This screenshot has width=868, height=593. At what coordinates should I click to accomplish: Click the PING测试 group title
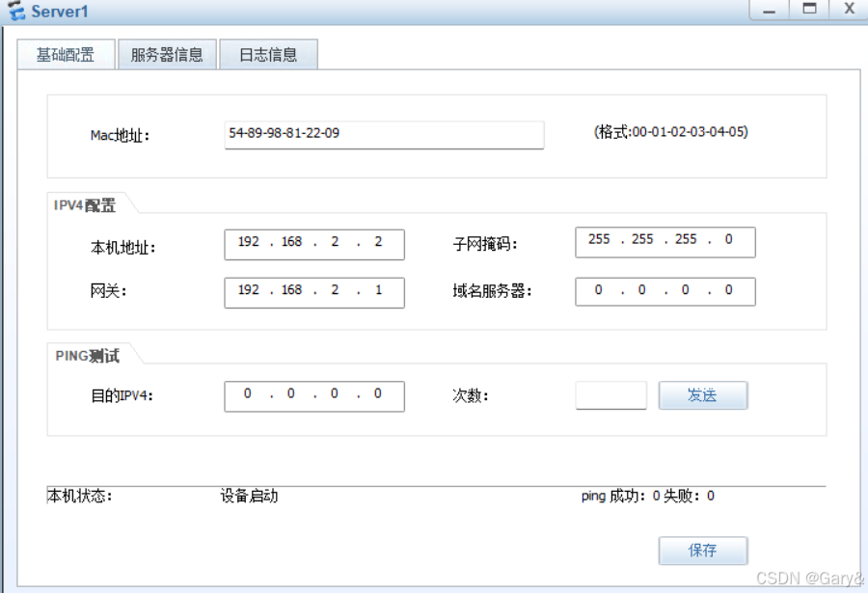[88, 356]
